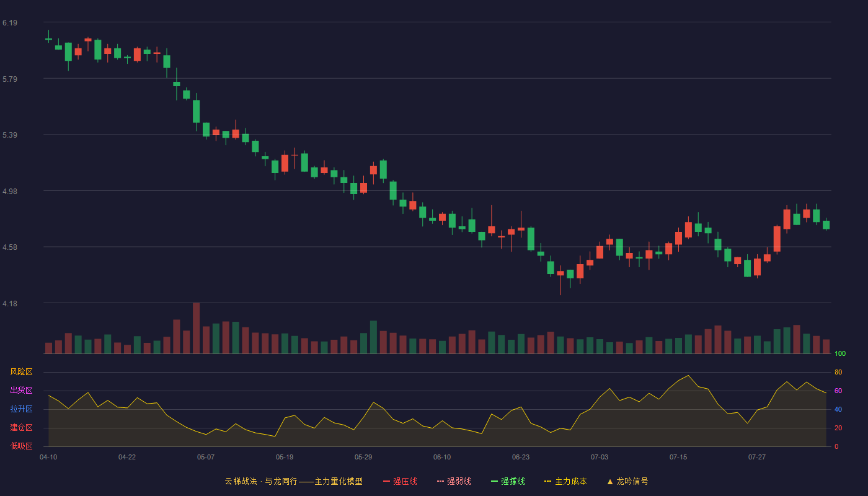868x496 pixels.
Task: Select the 出货区 zone label
Action: [21, 391]
